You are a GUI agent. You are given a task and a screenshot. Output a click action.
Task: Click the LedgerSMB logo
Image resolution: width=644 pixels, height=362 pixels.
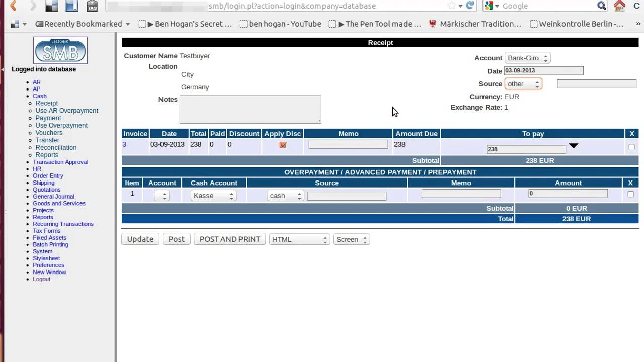(x=60, y=50)
